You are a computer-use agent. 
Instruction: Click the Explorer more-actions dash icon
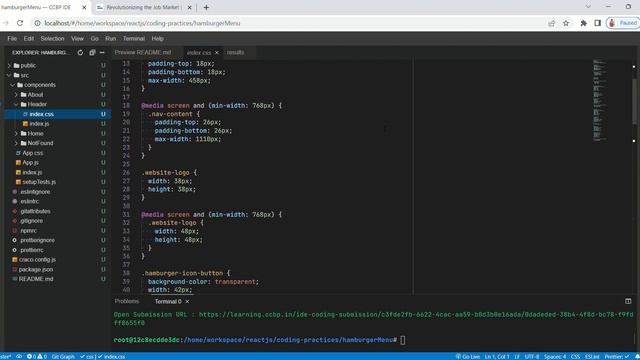pos(102,53)
